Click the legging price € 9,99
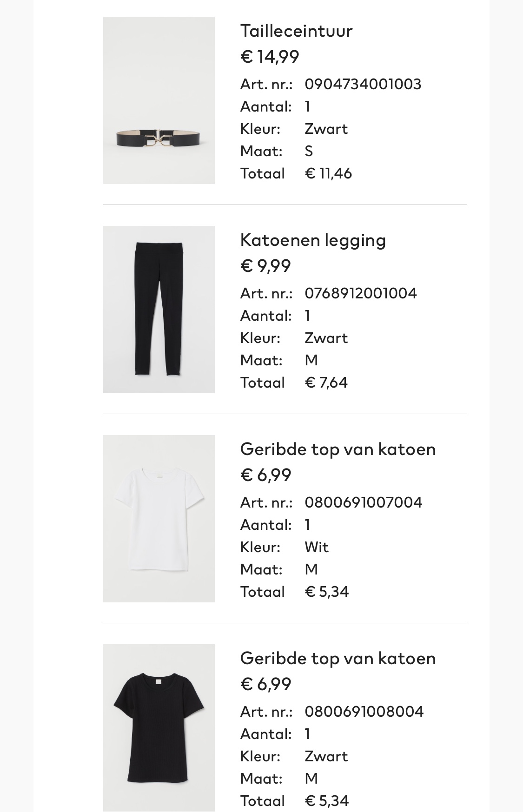The height and width of the screenshot is (812, 523). click(x=265, y=266)
